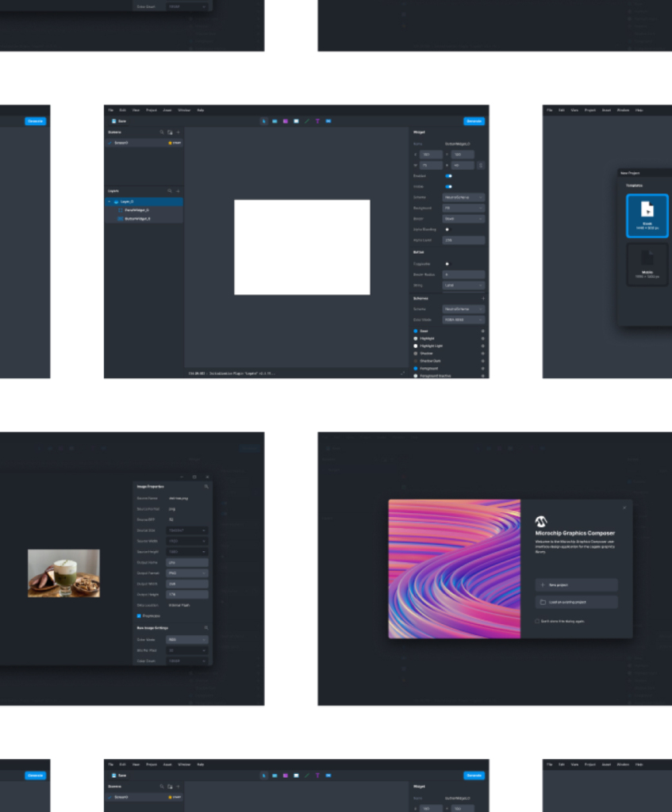
Task: Select the cursor pointer tool in the center editor toolbar
Action: click(x=264, y=121)
